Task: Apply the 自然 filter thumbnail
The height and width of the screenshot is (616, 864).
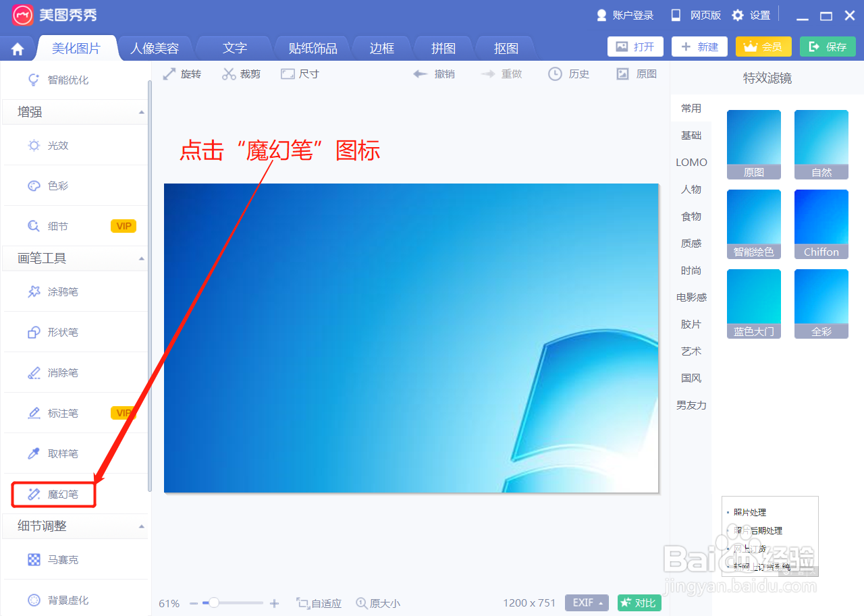Action: pos(821,144)
